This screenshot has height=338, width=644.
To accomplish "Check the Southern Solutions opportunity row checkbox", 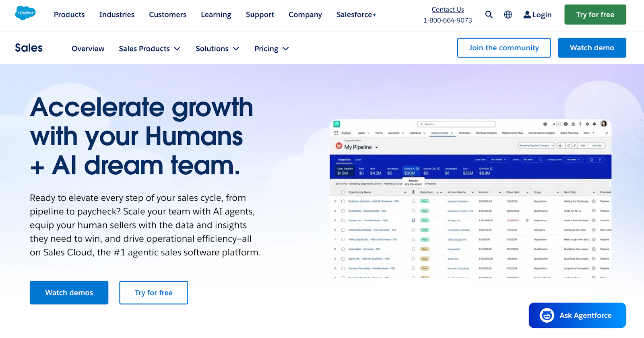I will click(343, 201).
